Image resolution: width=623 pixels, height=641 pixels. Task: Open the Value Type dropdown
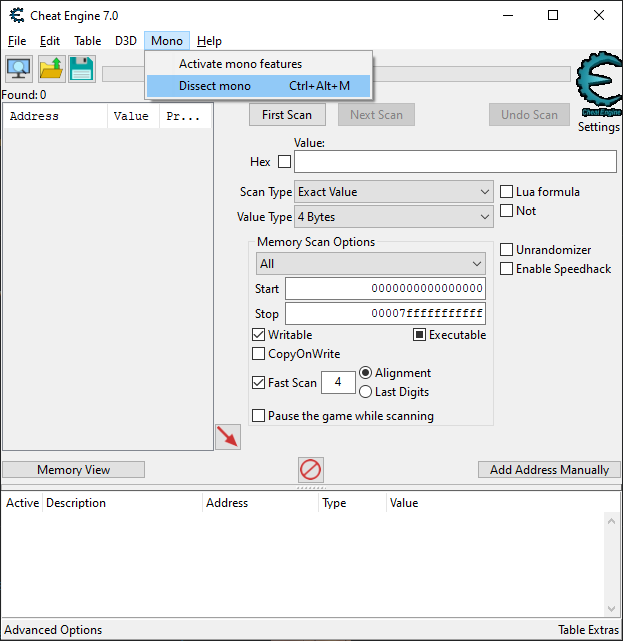[394, 217]
